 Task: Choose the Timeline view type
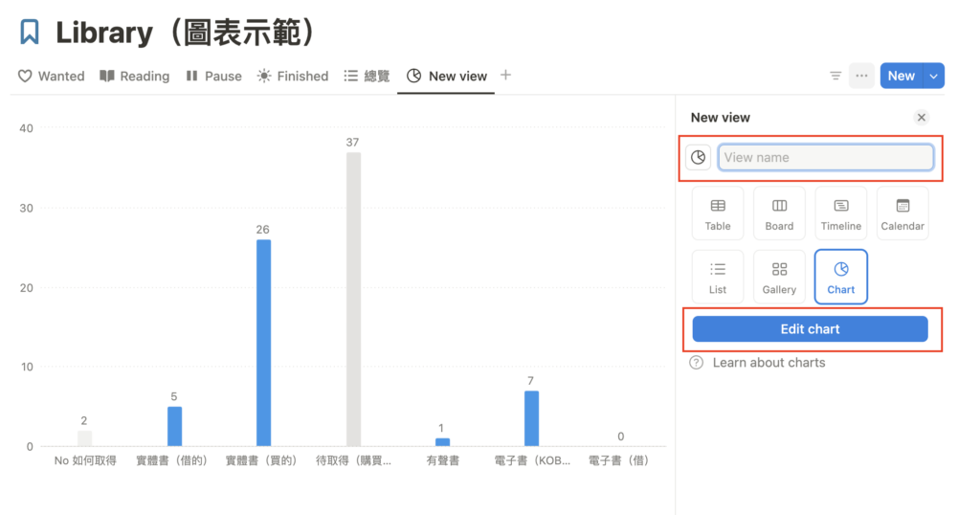[840, 213]
